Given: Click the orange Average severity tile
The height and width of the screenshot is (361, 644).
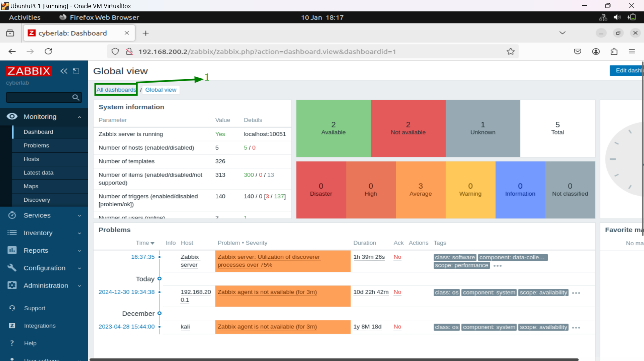Looking at the screenshot, I should click(421, 190).
